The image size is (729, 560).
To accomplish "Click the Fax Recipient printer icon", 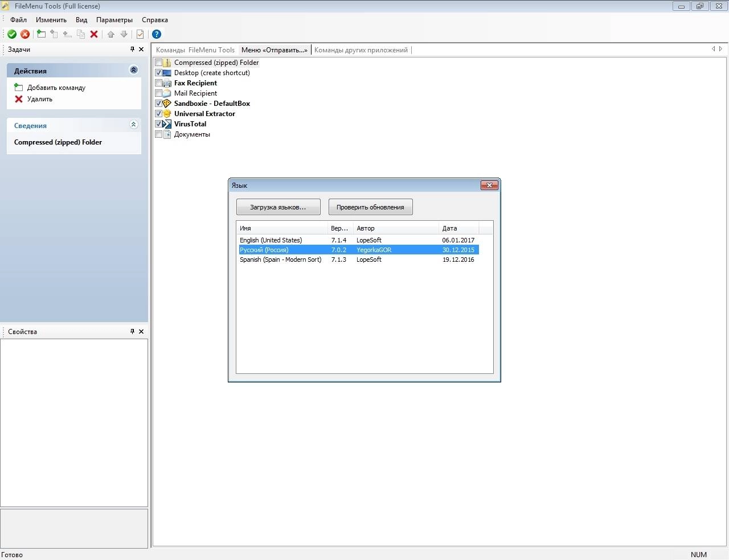I will click(x=167, y=83).
